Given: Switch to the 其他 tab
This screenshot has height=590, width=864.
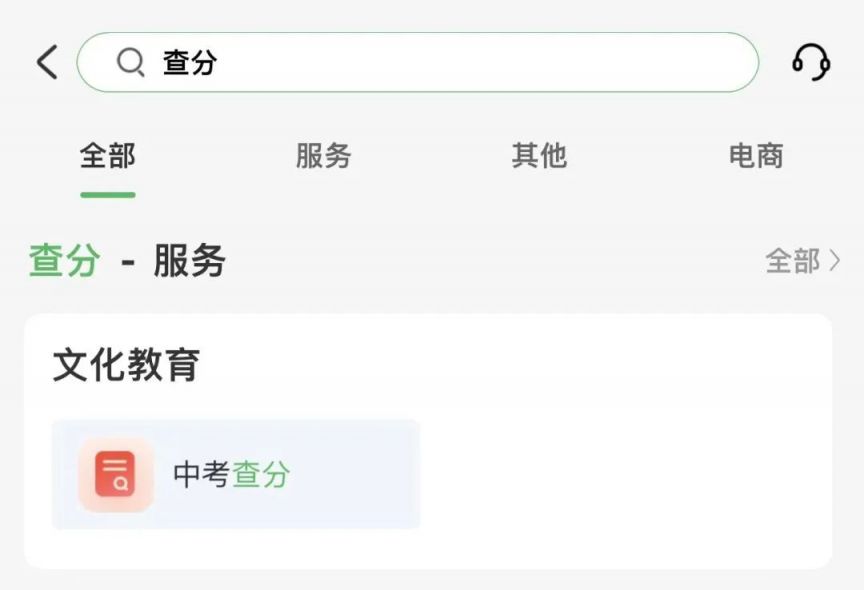Looking at the screenshot, I should 539,155.
